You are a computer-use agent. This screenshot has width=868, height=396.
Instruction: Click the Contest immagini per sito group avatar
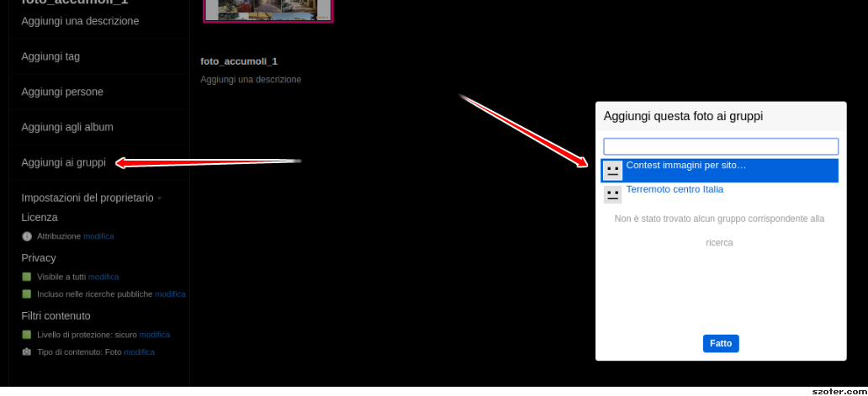point(613,171)
